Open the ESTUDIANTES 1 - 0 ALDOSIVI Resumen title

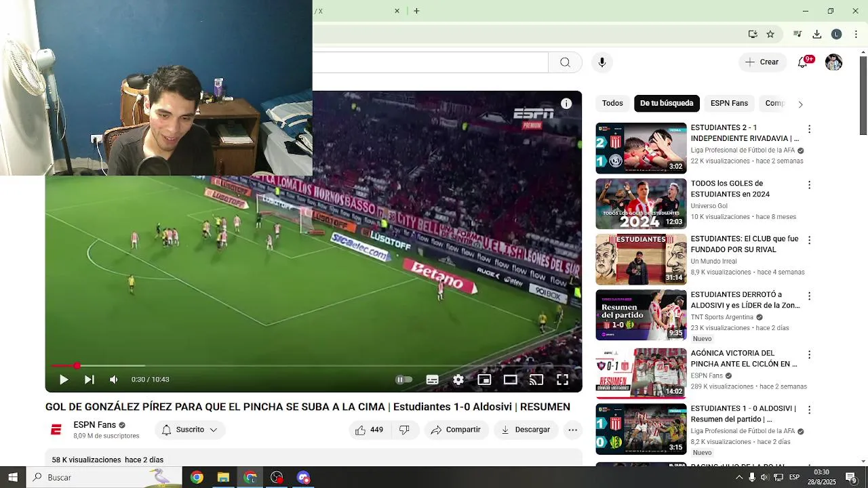point(743,414)
